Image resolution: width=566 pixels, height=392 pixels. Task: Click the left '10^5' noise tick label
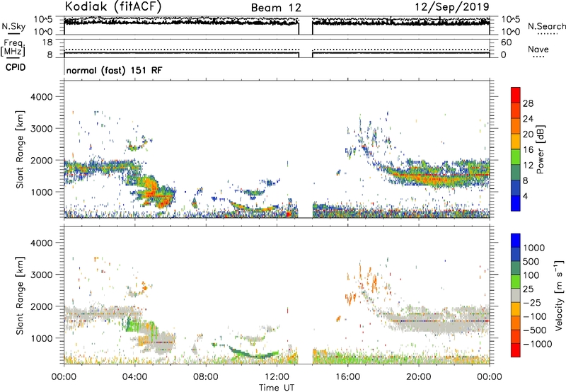pyautogui.click(x=43, y=19)
